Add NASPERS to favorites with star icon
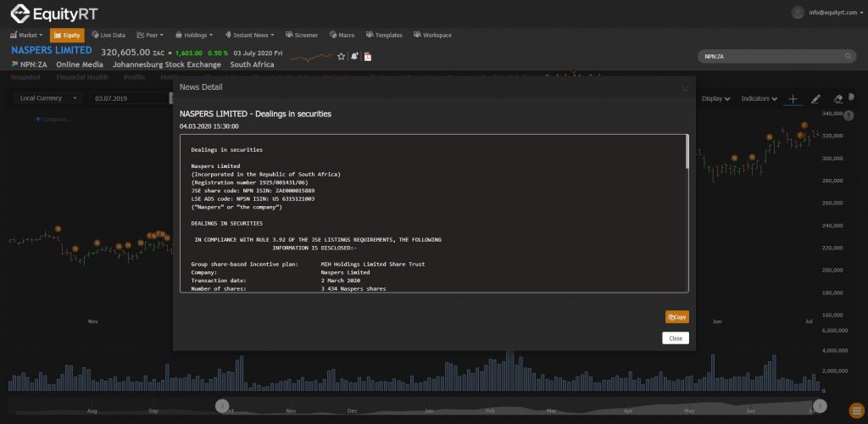Screen dimensions: 868x424 [341, 57]
